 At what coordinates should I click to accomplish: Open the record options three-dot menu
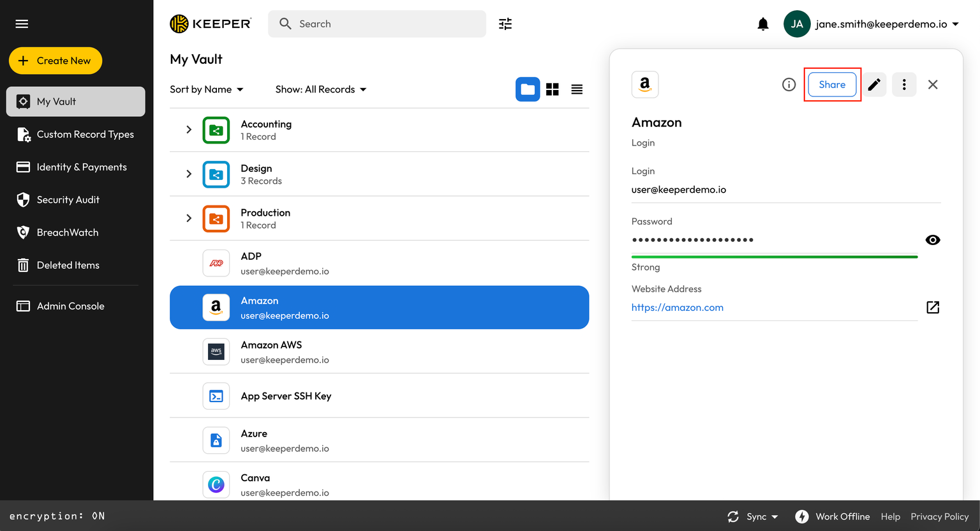pos(904,84)
